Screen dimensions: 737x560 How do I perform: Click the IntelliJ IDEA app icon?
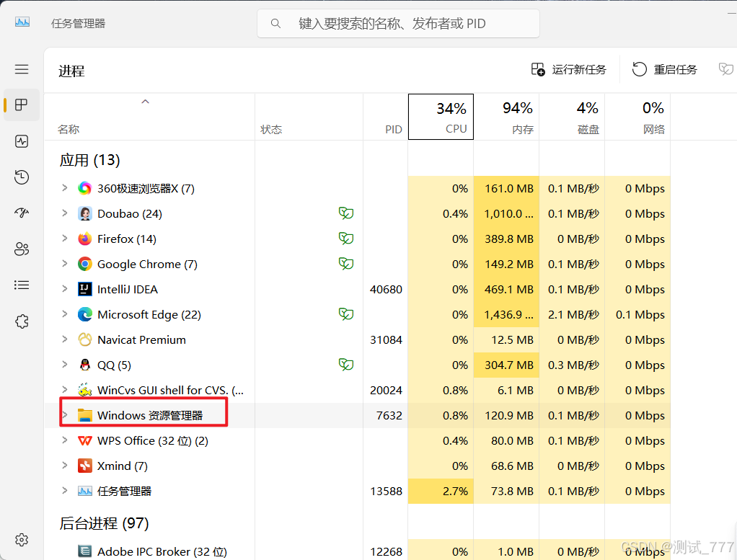pyautogui.click(x=84, y=290)
